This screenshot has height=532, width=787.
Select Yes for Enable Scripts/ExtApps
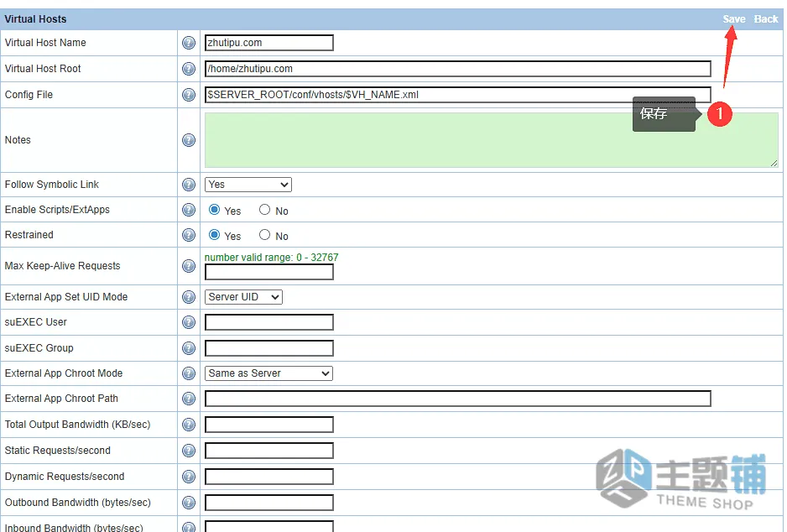click(214, 210)
